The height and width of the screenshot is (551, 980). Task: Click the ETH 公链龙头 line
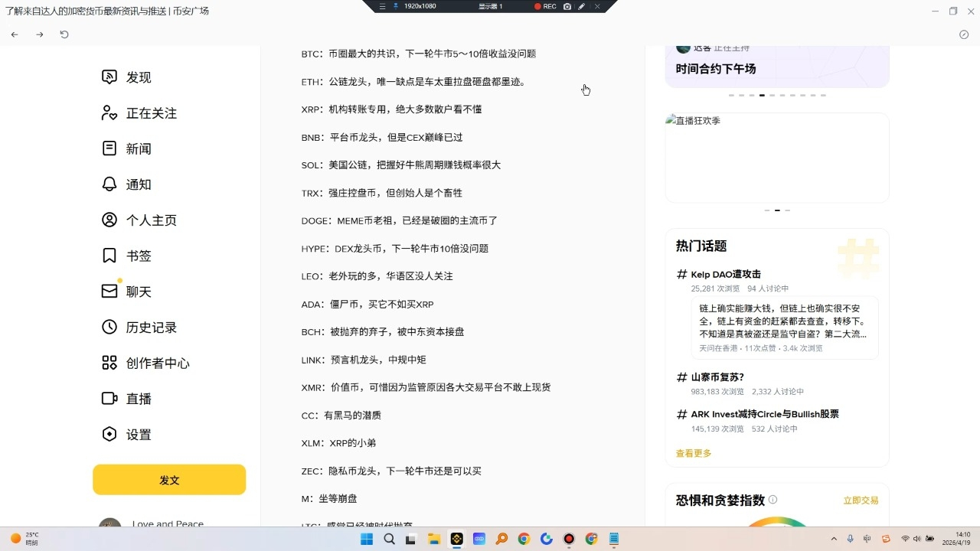[x=413, y=82]
